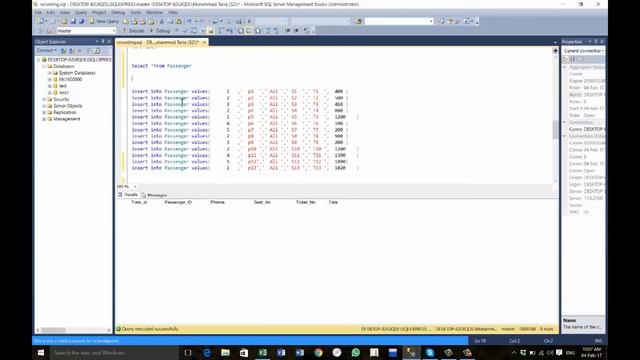Click the Cut toolbar icon
The width and height of the screenshot is (640, 360).
click(x=162, y=21)
